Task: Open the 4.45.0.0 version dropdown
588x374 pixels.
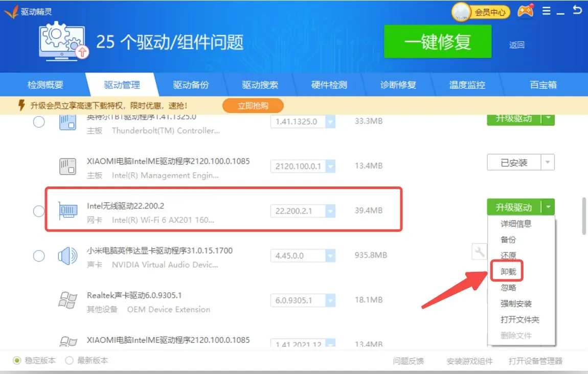Action: [330, 255]
